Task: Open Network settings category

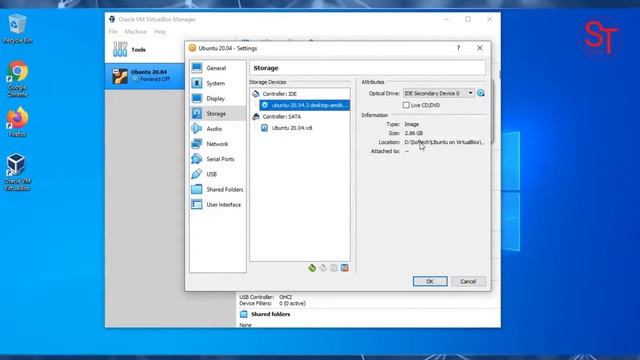Action: click(218, 144)
